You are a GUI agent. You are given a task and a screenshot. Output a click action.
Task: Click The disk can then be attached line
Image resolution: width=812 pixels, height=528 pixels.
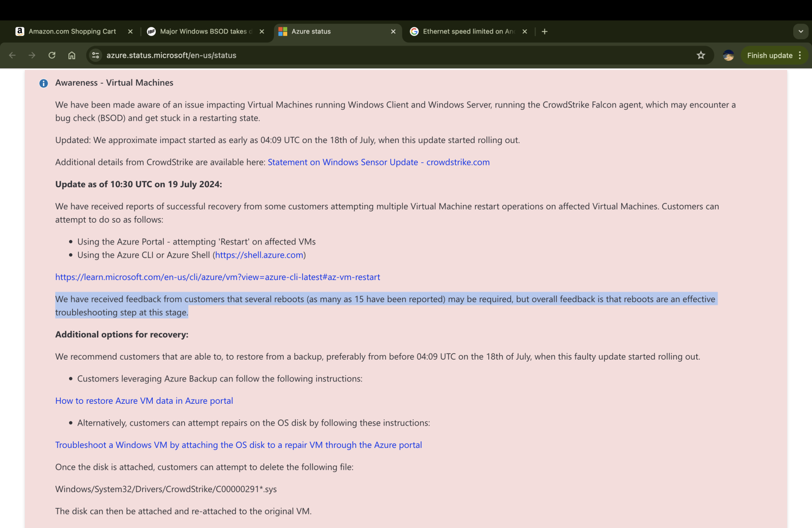click(183, 511)
